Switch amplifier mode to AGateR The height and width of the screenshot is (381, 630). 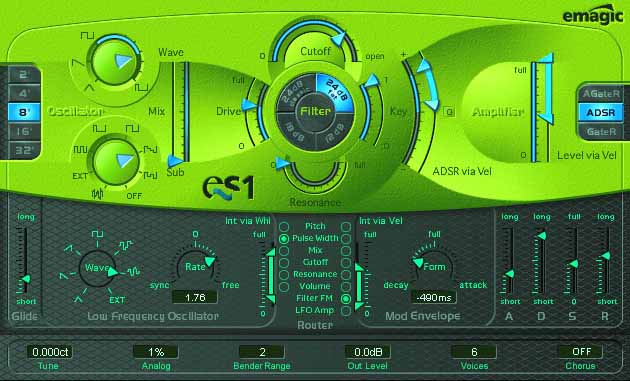coord(601,94)
